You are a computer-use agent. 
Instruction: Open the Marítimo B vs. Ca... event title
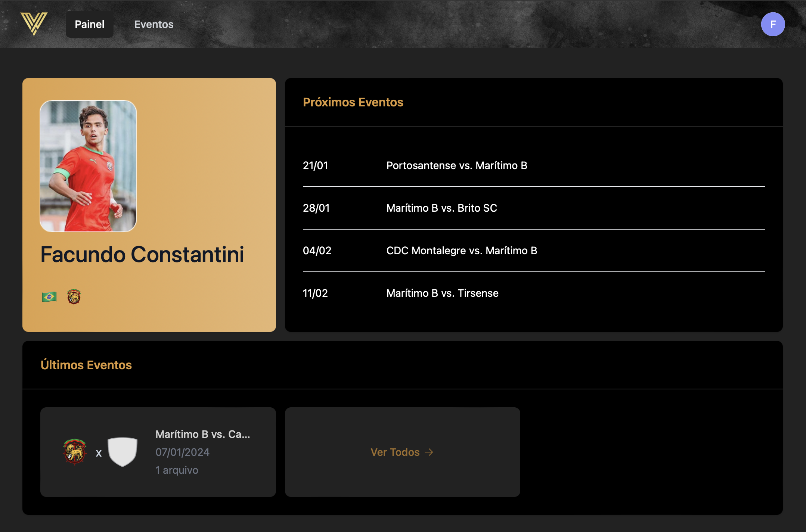(203, 434)
